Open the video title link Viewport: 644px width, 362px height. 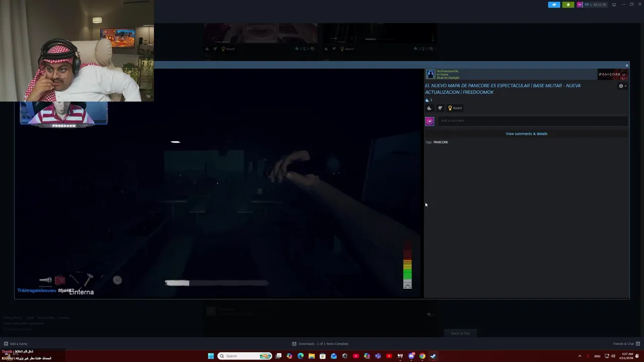tap(503, 89)
